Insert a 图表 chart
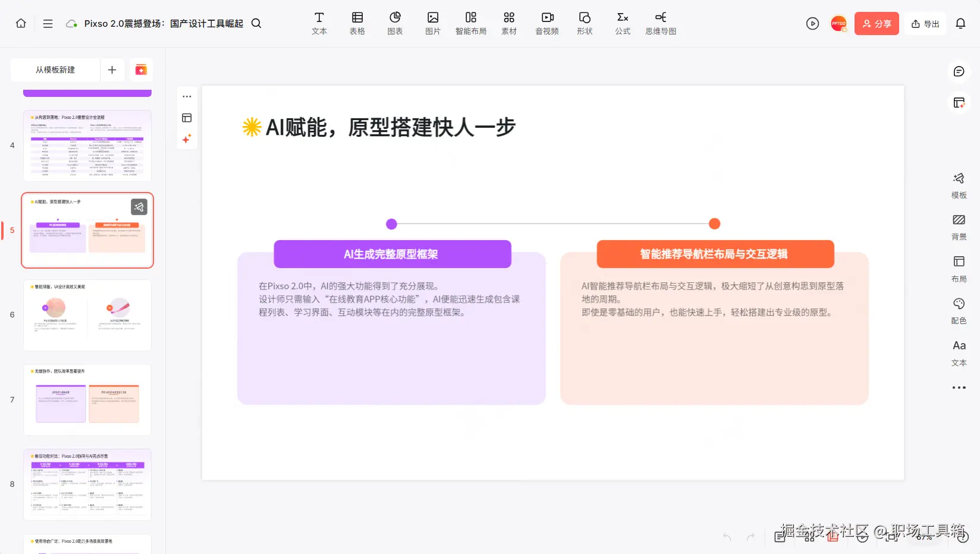980x554 pixels. click(x=395, y=23)
